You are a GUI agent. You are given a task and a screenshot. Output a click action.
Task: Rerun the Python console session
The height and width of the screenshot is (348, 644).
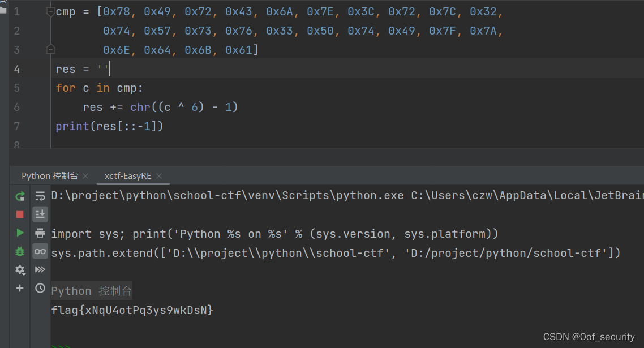point(20,196)
